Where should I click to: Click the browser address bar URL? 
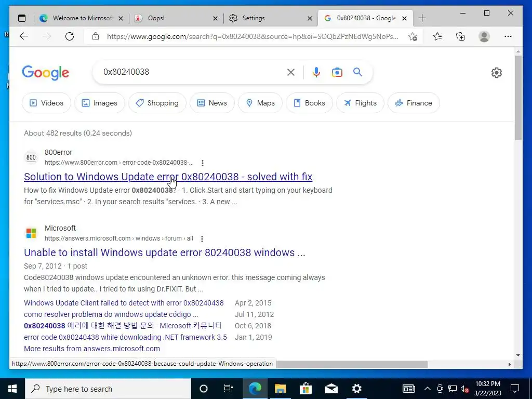pos(252,36)
